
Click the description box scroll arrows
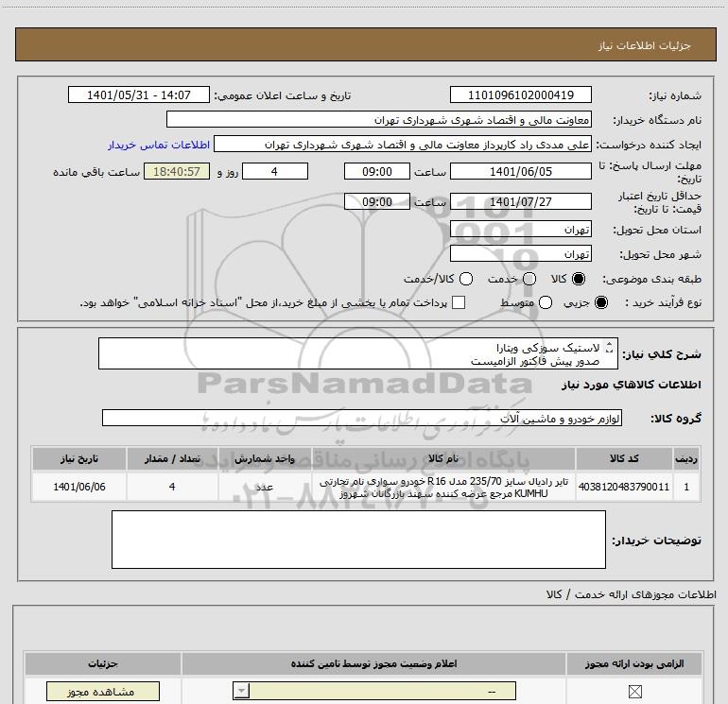pyautogui.click(x=610, y=347)
